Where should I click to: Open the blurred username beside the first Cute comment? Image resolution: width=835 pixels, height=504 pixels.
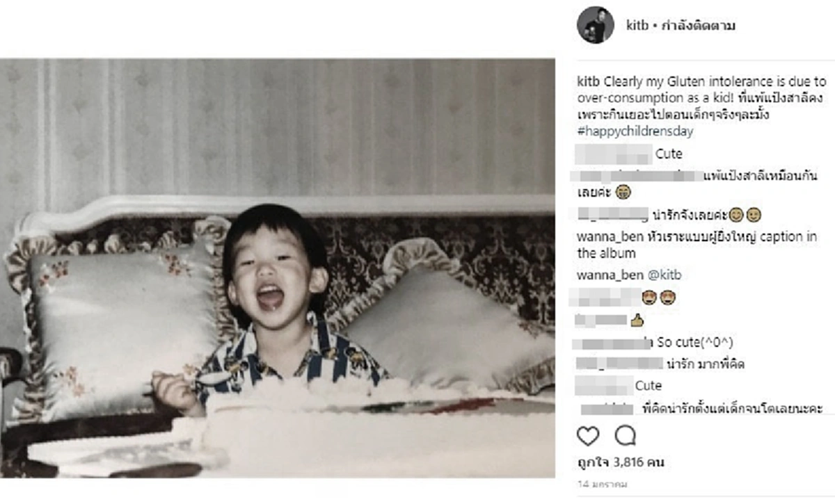tap(614, 154)
